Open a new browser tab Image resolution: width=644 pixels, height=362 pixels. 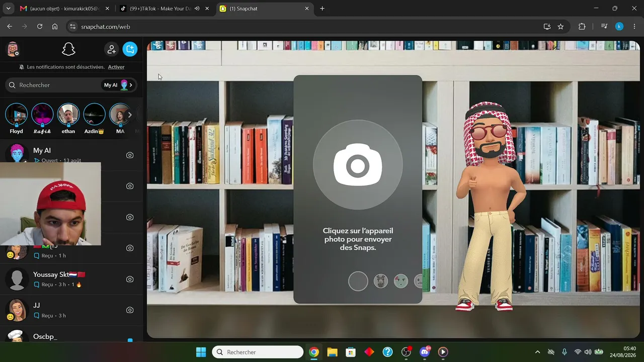click(323, 9)
